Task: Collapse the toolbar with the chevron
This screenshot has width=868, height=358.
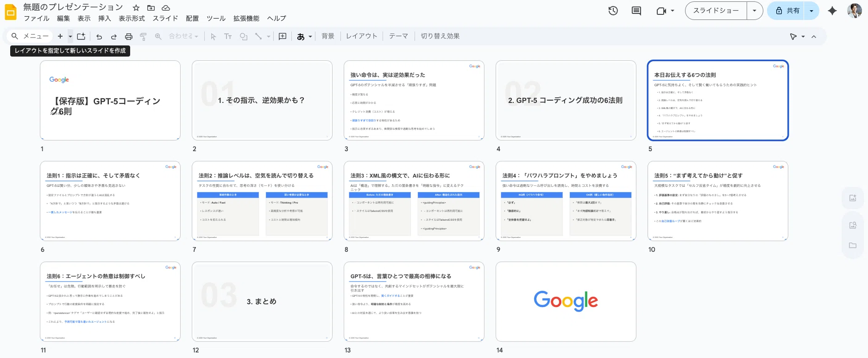Action: coord(814,36)
